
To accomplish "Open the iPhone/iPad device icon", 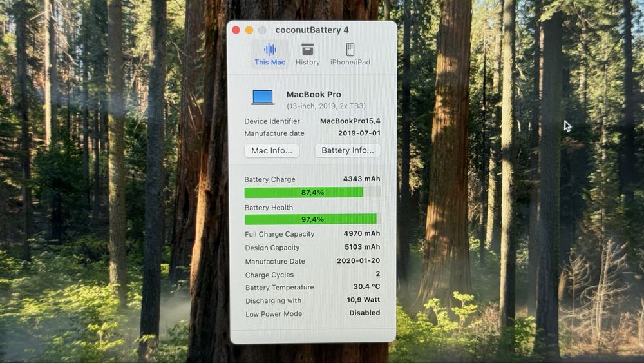I will pos(350,50).
